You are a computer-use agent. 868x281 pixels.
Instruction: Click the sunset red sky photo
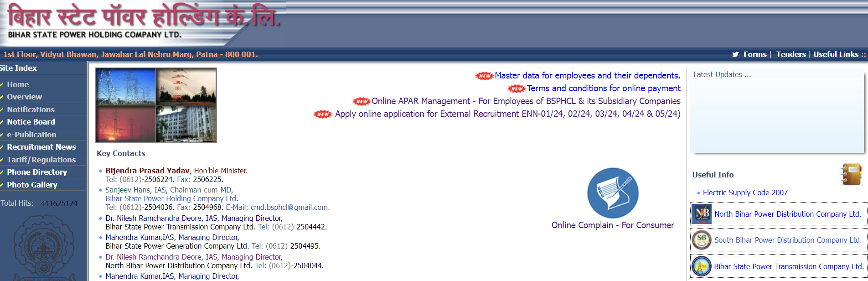[126, 124]
